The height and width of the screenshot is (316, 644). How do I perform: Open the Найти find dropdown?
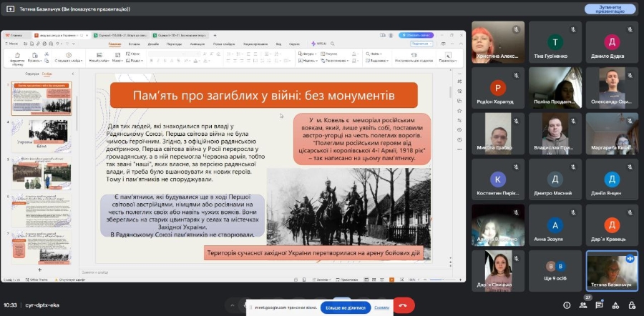point(374,54)
